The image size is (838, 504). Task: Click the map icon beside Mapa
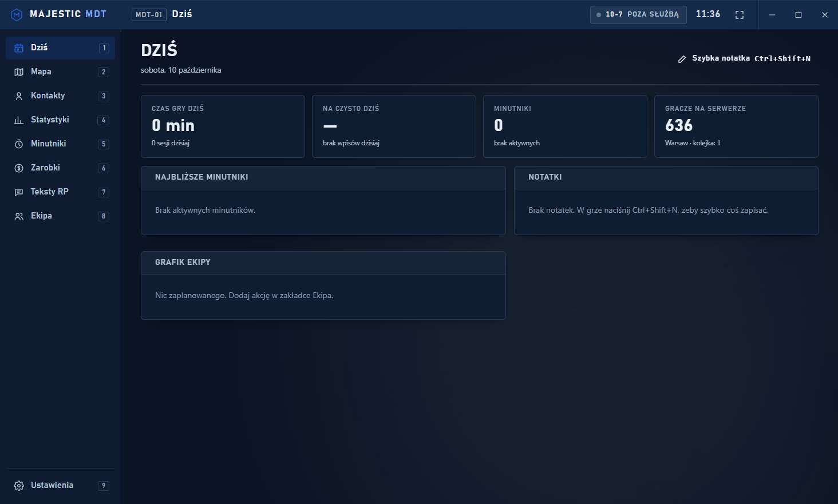19,72
